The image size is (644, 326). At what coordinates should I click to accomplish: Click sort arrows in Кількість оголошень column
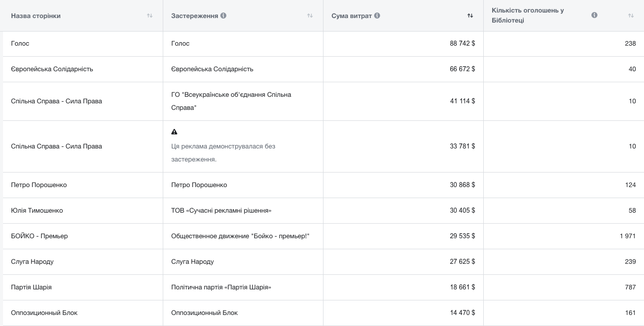pos(630,16)
